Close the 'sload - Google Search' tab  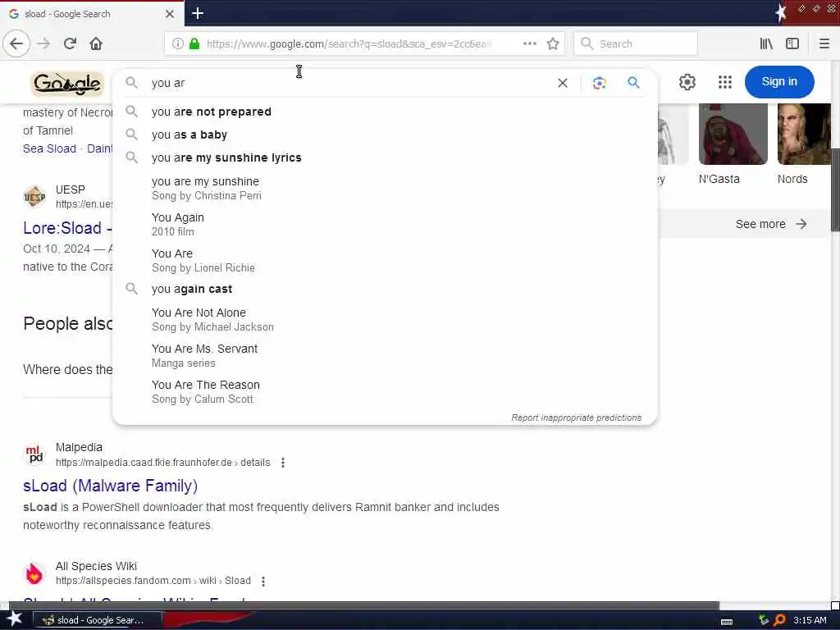click(x=170, y=14)
